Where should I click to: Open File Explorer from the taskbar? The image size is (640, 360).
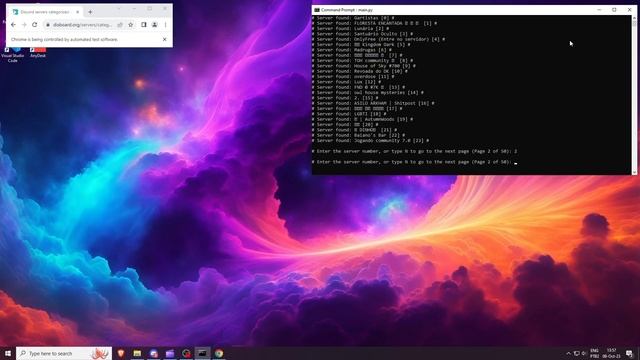tap(137, 353)
